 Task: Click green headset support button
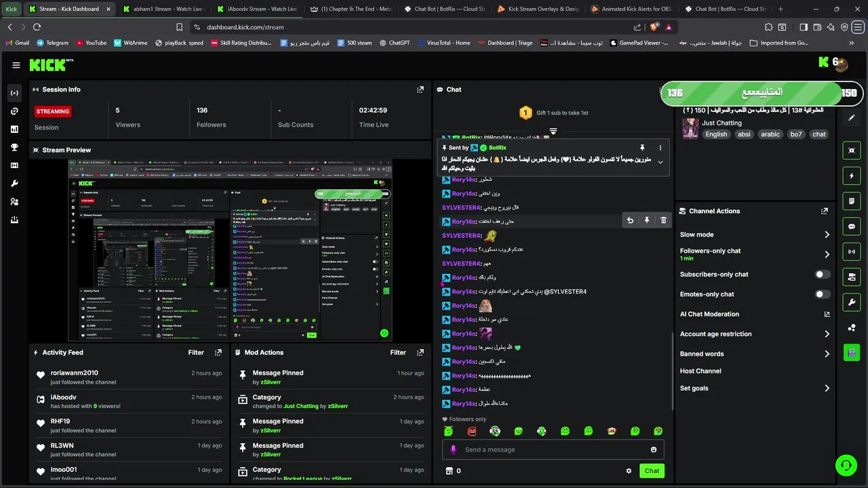click(x=846, y=466)
